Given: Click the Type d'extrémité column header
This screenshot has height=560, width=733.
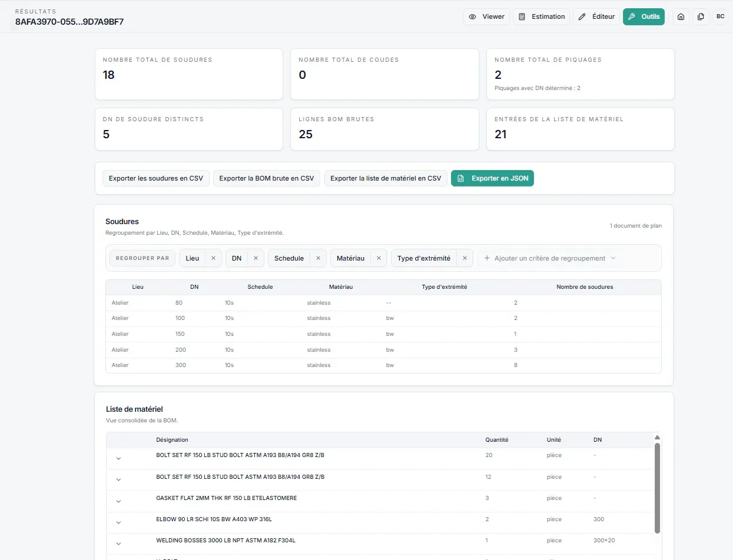Looking at the screenshot, I should (445, 287).
